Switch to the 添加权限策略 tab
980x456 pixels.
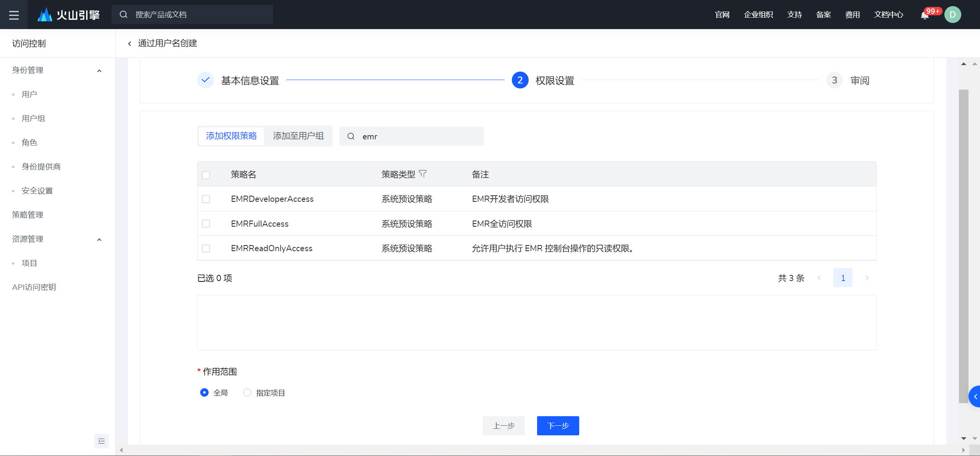pos(232,136)
